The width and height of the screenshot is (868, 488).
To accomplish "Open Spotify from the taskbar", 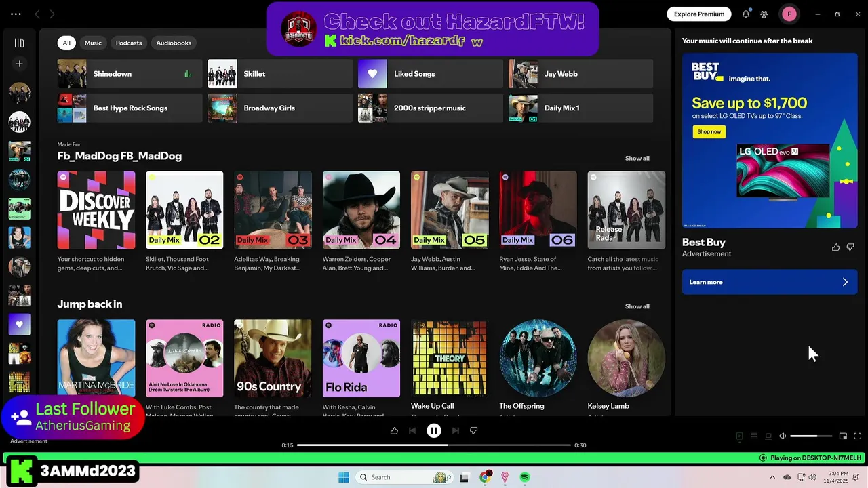I will [x=525, y=477].
